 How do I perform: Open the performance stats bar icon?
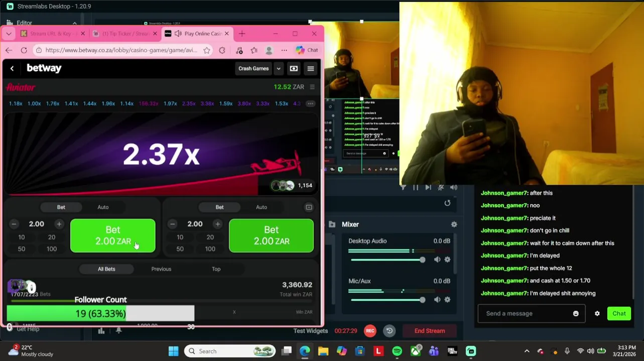pyautogui.click(x=101, y=330)
